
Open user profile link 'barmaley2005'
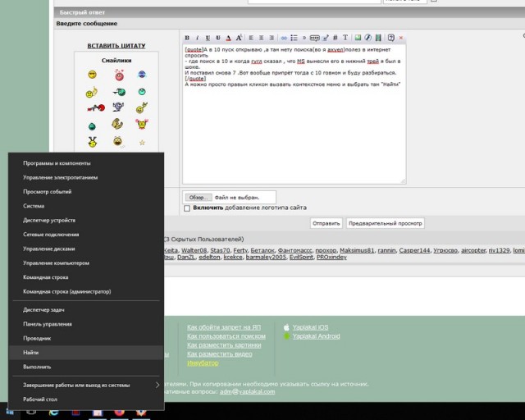point(266,257)
